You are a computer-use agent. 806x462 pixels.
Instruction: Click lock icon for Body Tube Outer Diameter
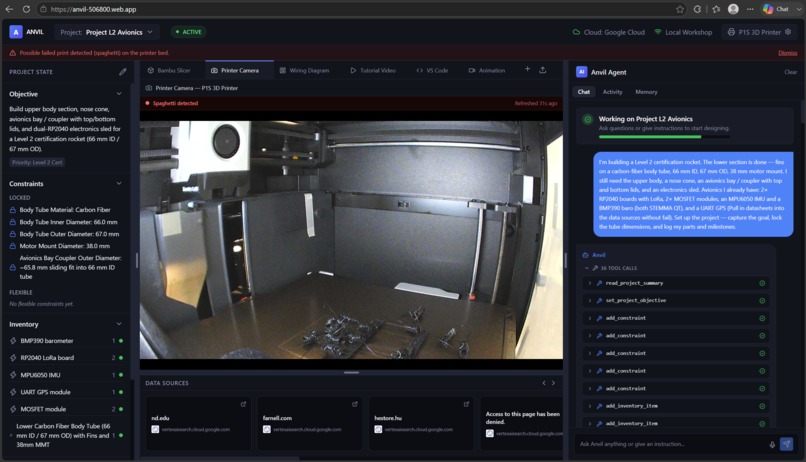[x=13, y=234]
